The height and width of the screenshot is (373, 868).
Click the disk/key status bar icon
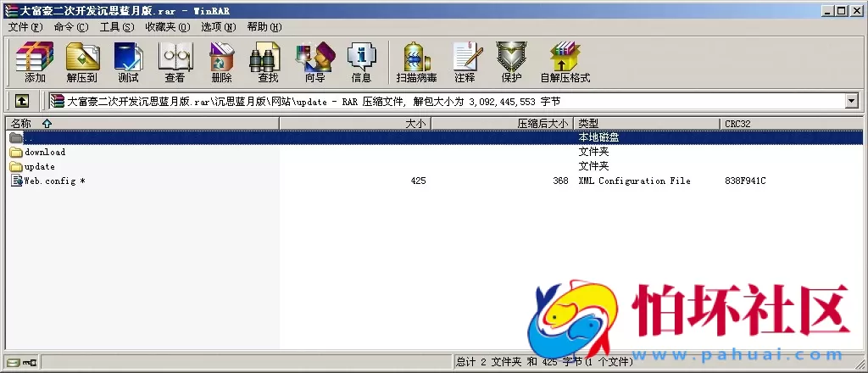tap(21, 363)
